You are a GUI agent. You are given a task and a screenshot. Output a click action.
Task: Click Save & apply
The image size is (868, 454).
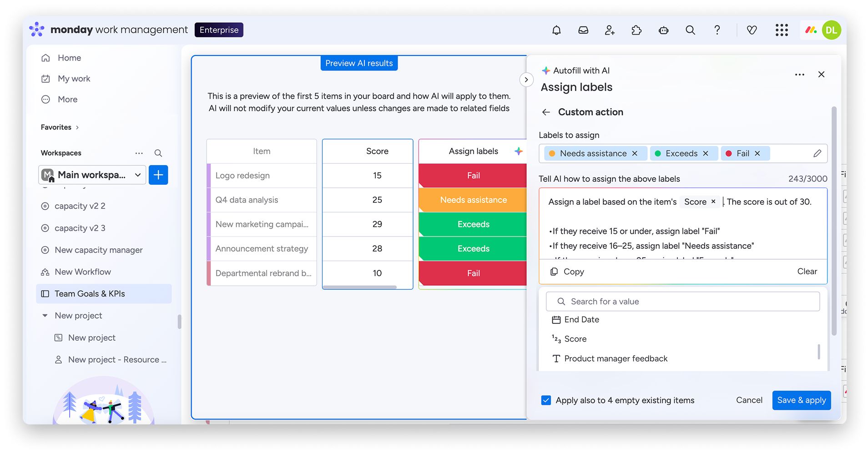802,400
